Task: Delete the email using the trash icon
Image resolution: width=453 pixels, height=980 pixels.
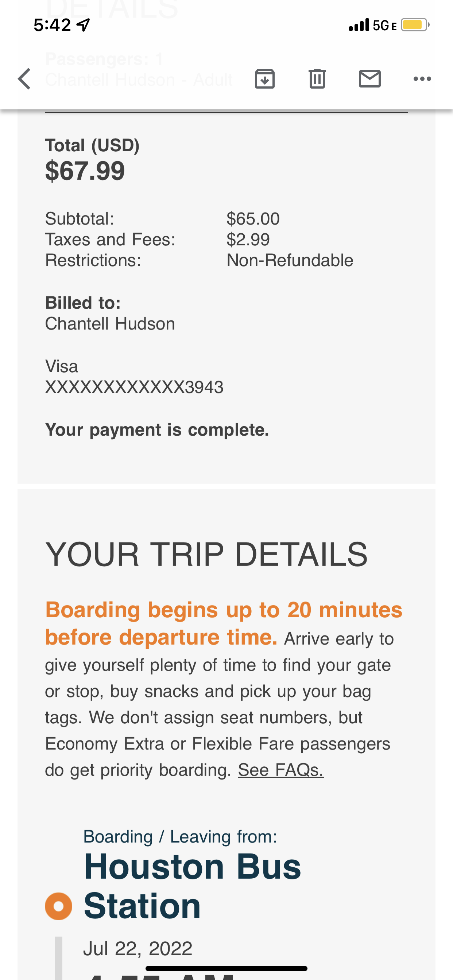Action: tap(317, 79)
